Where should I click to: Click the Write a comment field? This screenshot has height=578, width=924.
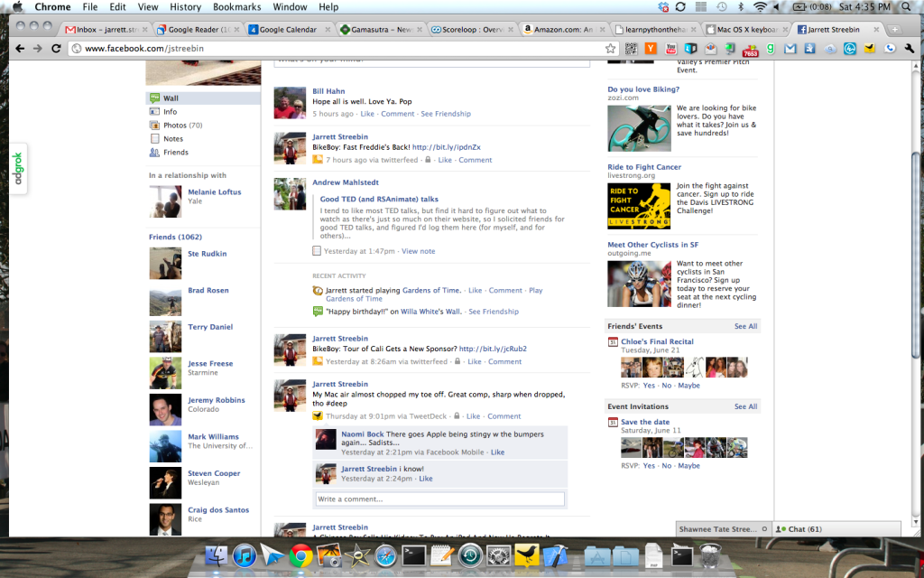coord(439,499)
